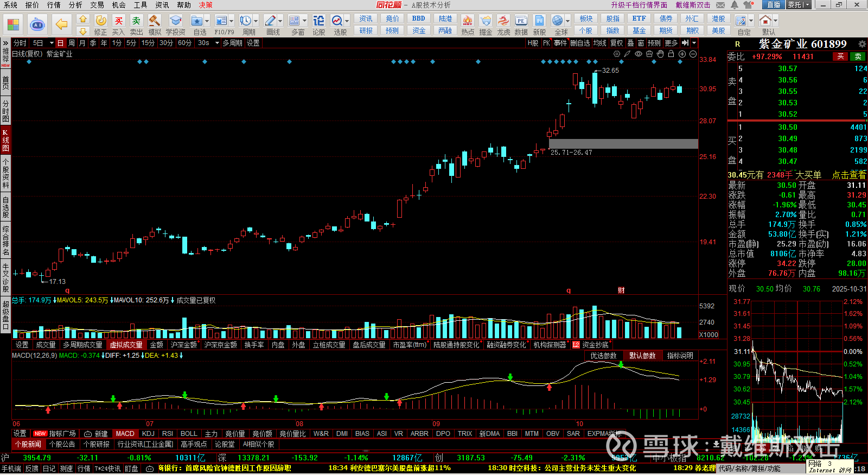
Task: Toggle the chart lock icon
Action: pyautogui.click(x=671, y=54)
